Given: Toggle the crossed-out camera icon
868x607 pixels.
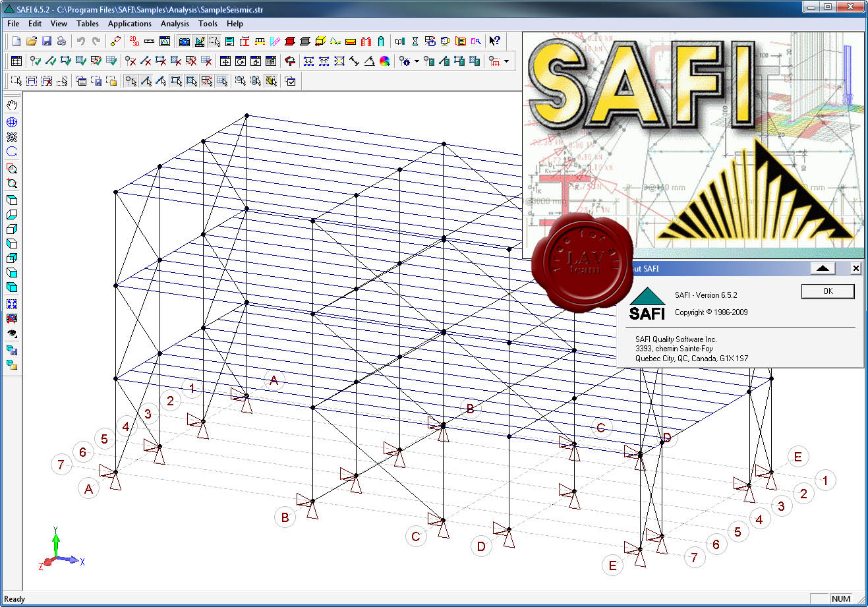Looking at the screenshot, I should [x=11, y=318].
